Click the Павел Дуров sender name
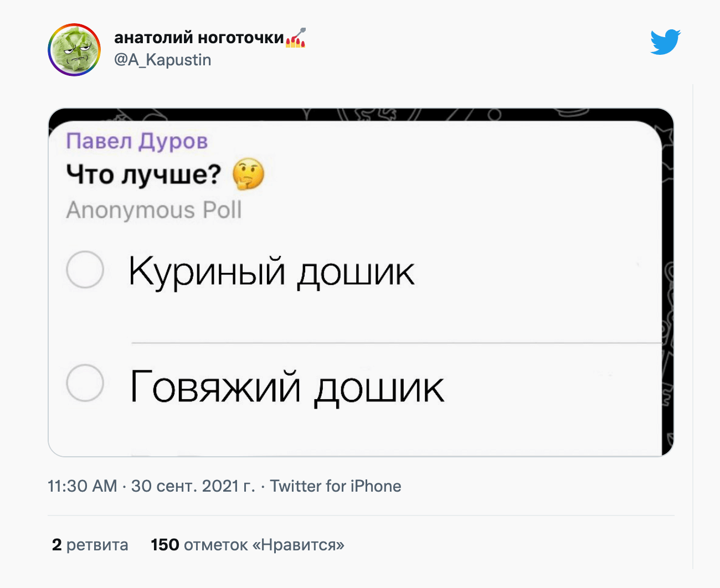720x588 pixels. [137, 141]
